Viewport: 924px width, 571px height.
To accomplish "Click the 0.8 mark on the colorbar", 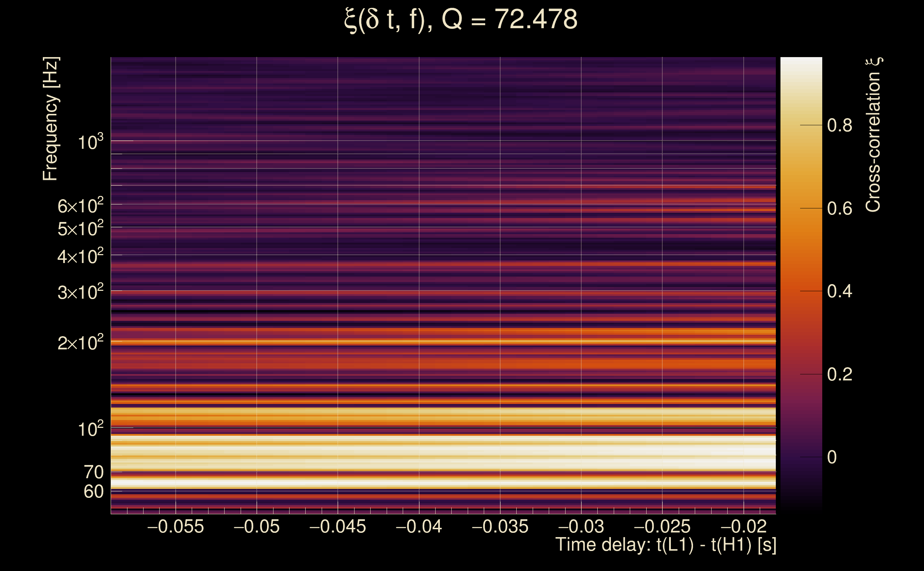I will pos(839,125).
